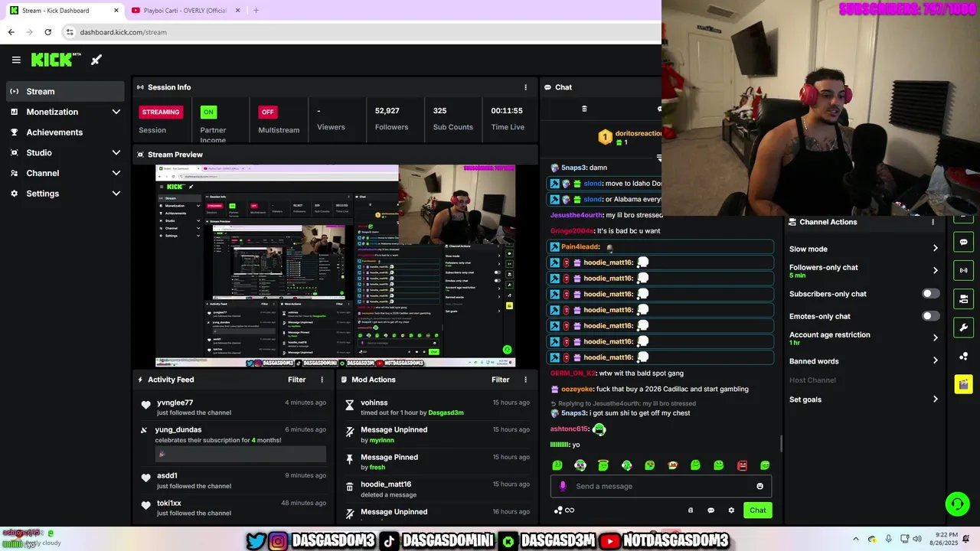Open Mod Actions three-dot menu
The image size is (980, 551).
[x=525, y=380]
